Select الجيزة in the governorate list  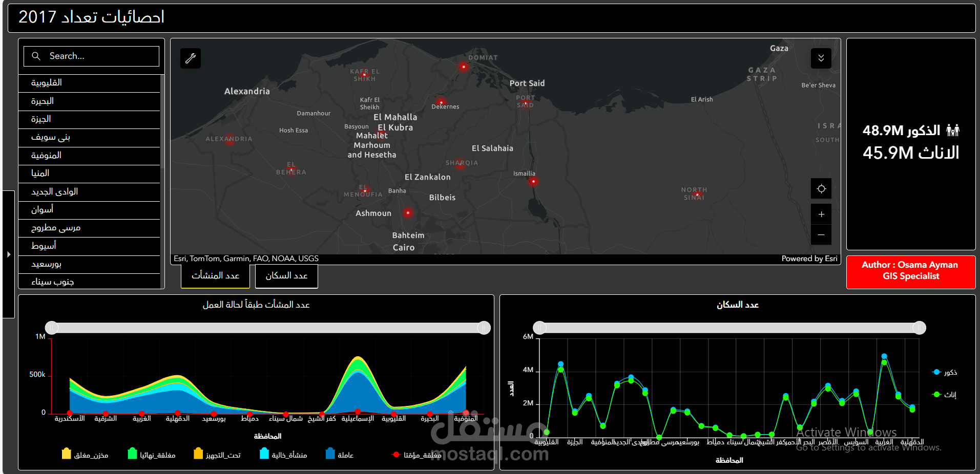(x=89, y=119)
